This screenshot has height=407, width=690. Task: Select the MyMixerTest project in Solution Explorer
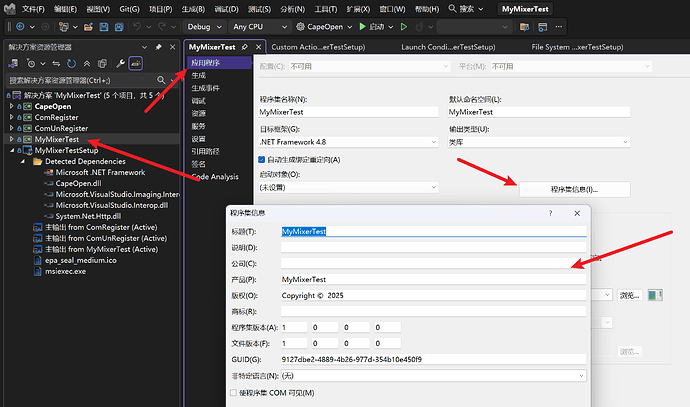point(57,139)
